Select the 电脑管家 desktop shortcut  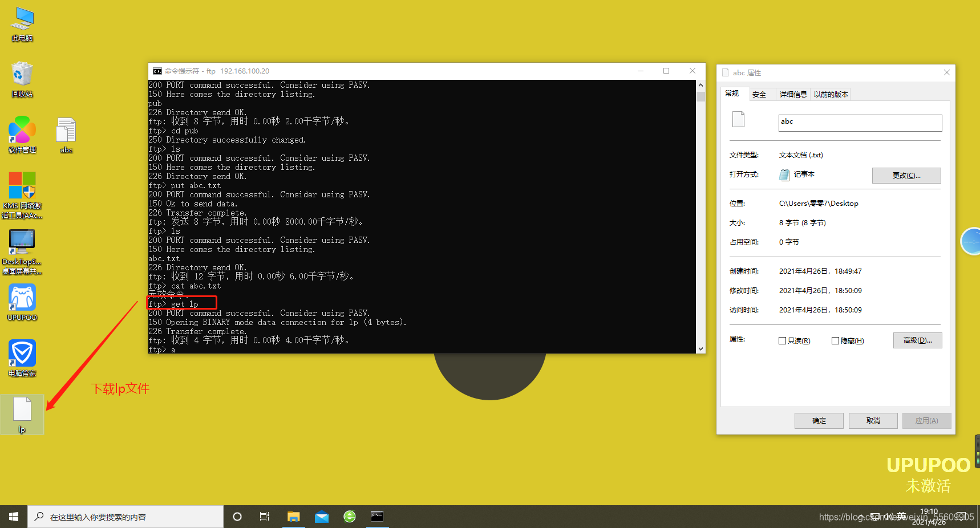(x=22, y=358)
